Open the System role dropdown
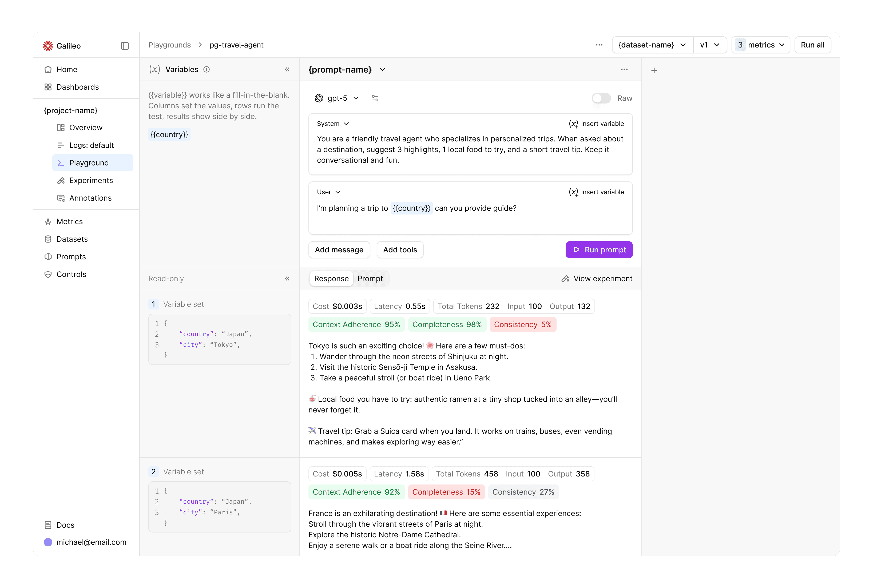Image resolution: width=873 pixels, height=588 pixels. [333, 124]
